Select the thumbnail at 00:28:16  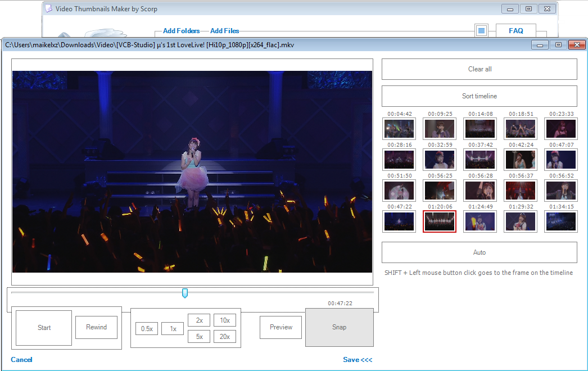399,160
